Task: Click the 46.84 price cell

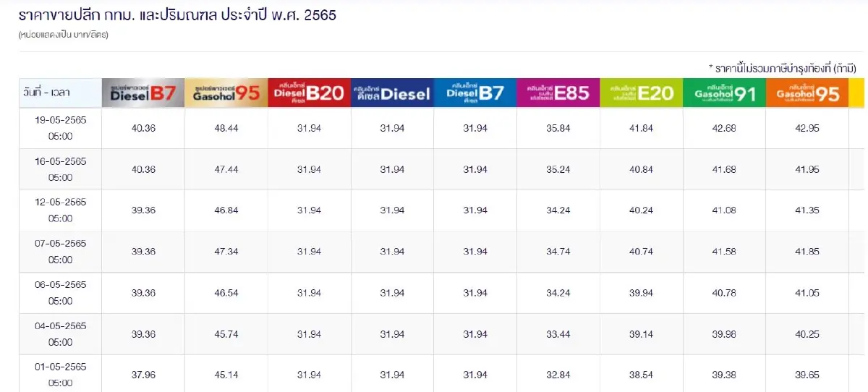Action: coord(226,210)
